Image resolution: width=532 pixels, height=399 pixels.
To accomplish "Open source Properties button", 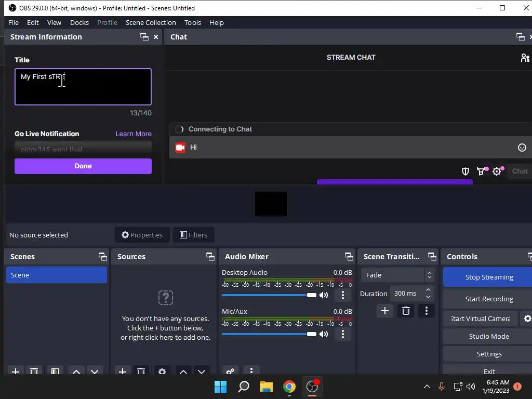I will (x=142, y=235).
